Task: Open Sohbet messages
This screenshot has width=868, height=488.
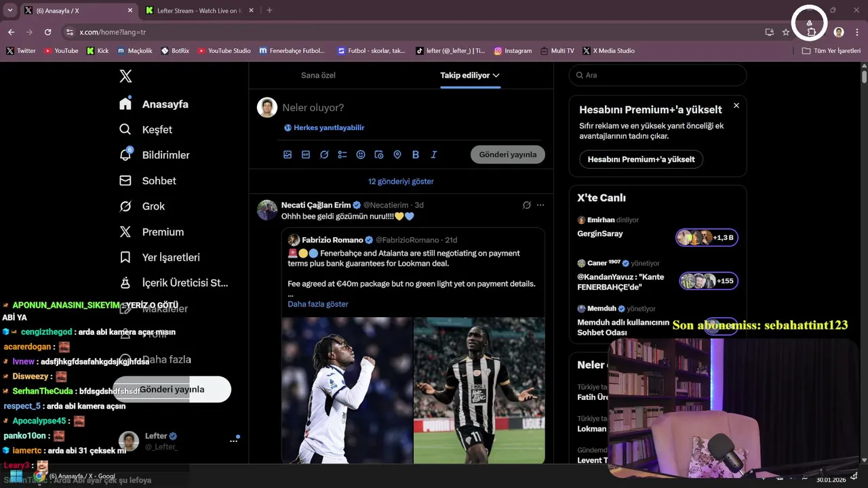Action: pyautogui.click(x=147, y=181)
